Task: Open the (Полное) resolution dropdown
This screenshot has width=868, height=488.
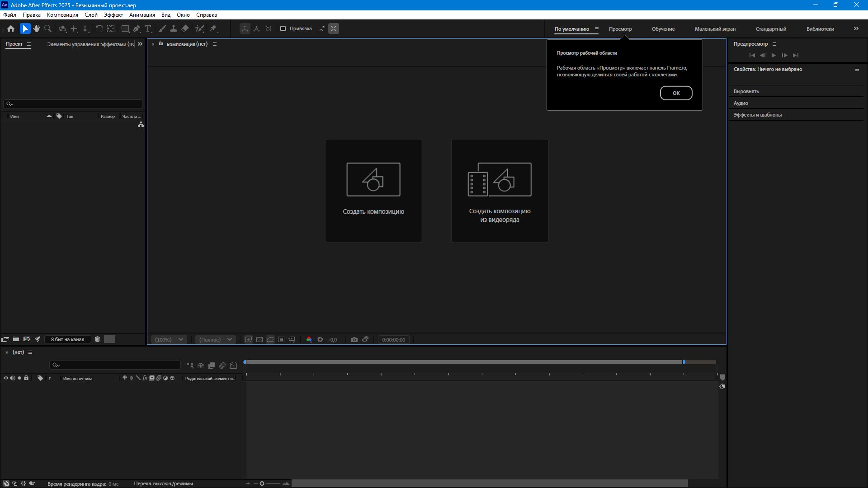Action: (215, 340)
